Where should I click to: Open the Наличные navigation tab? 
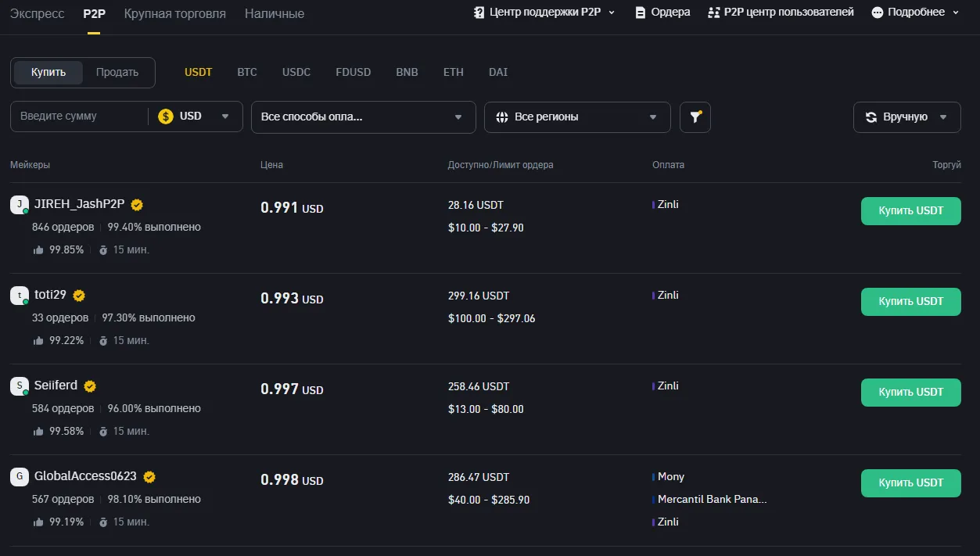coord(274,13)
